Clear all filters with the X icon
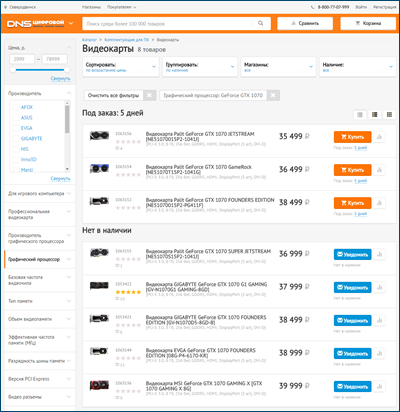Image resolution: width=400 pixels, height=412 pixels. [x=149, y=95]
